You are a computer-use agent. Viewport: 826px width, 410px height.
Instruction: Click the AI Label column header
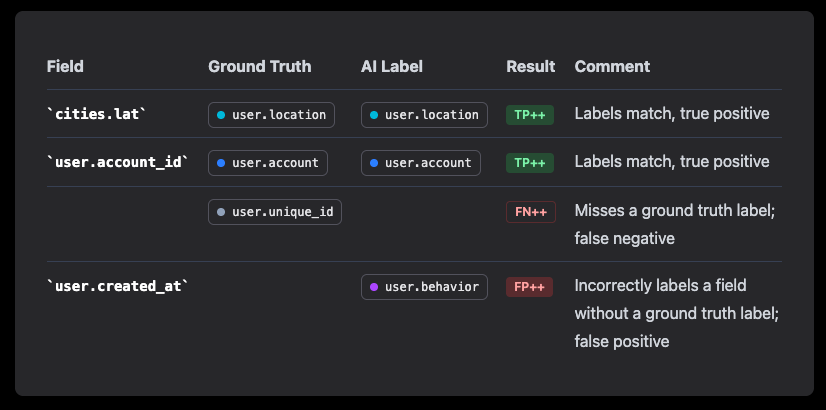(392, 67)
